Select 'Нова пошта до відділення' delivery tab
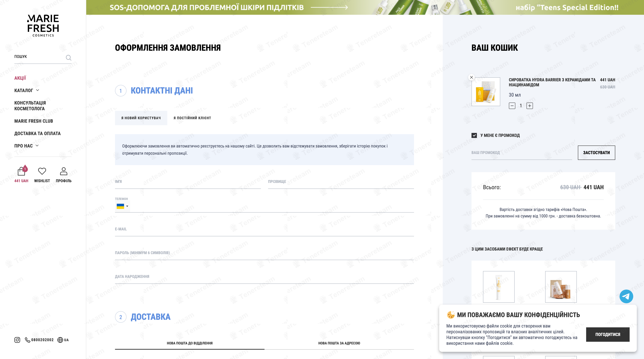The image size is (644, 359). (x=190, y=343)
